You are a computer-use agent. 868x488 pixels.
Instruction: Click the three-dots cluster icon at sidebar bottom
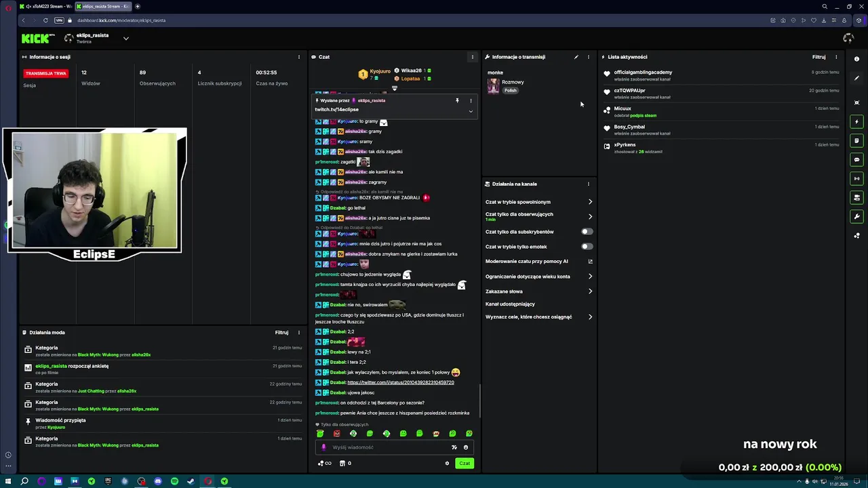(856, 236)
